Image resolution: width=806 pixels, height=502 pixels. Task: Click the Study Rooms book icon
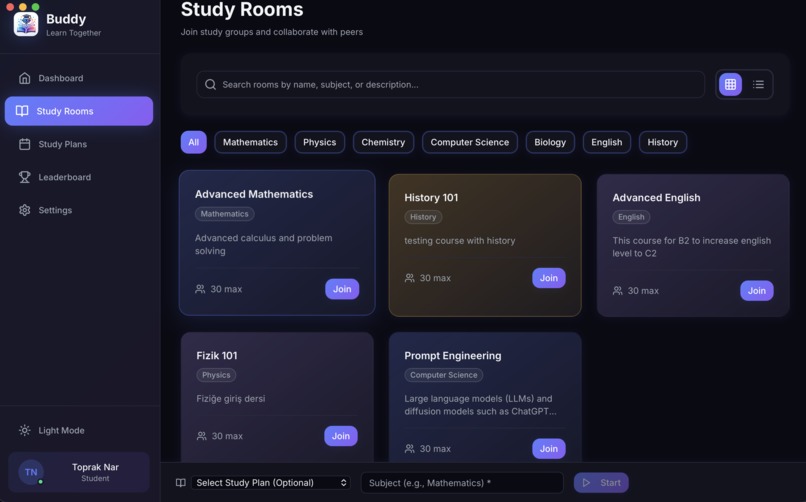22,111
